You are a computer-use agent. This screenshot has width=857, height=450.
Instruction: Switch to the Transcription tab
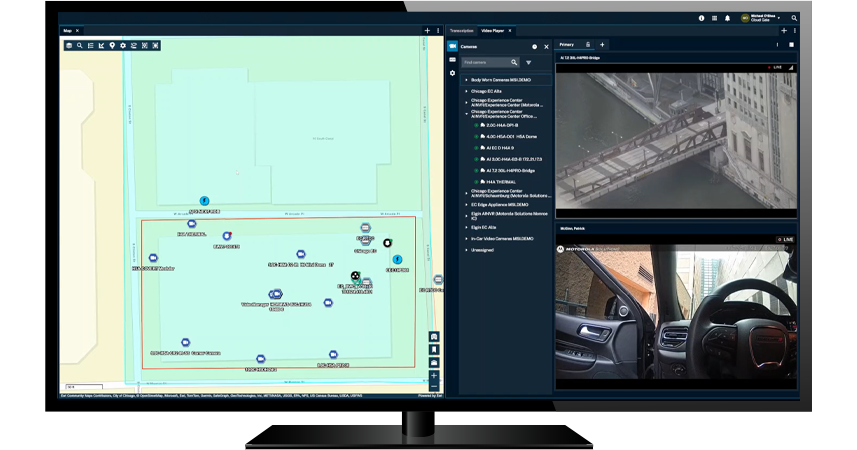click(462, 31)
